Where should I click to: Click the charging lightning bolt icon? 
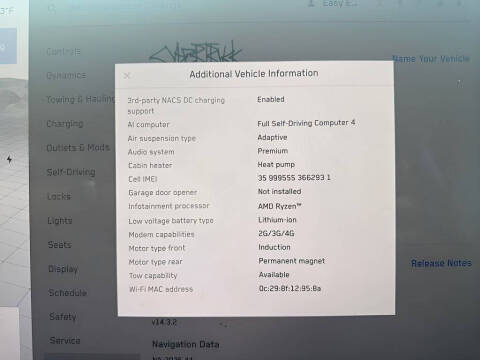tap(9, 159)
